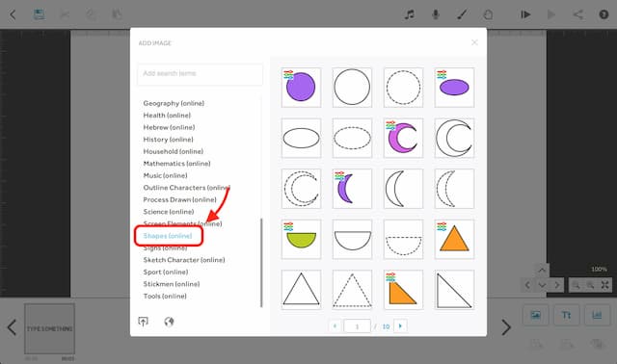Pick the filled purple wide crescent shape
Screen dimensions: 617x364
[x=403, y=138]
